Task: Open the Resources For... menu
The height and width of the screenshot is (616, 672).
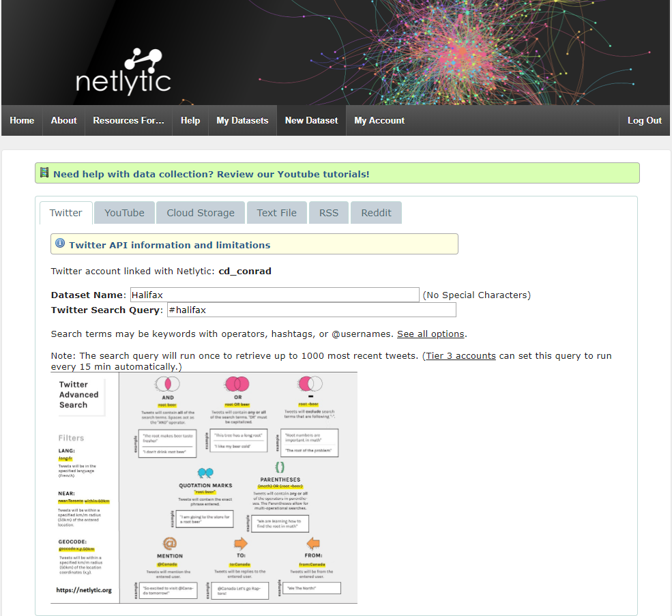Action: pyautogui.click(x=128, y=121)
